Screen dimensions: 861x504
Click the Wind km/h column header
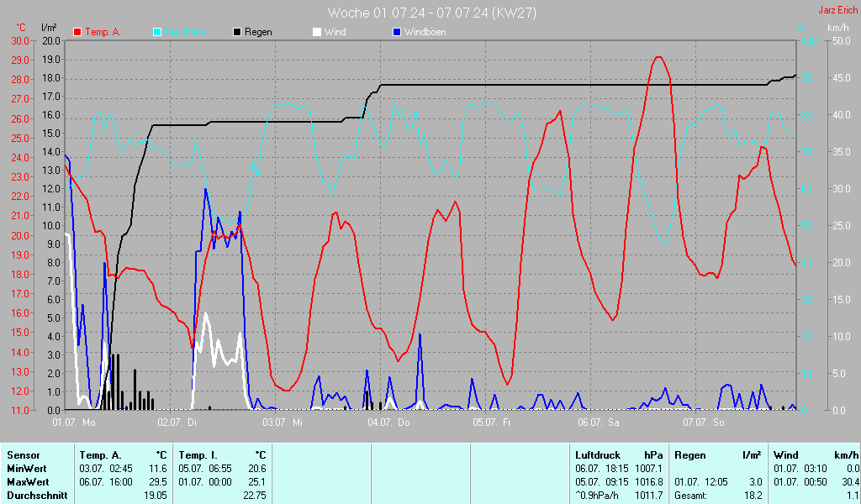(811, 454)
